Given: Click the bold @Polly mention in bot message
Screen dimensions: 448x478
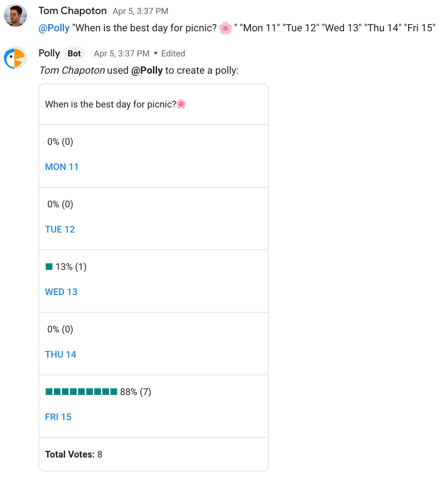Looking at the screenshot, I should (147, 70).
